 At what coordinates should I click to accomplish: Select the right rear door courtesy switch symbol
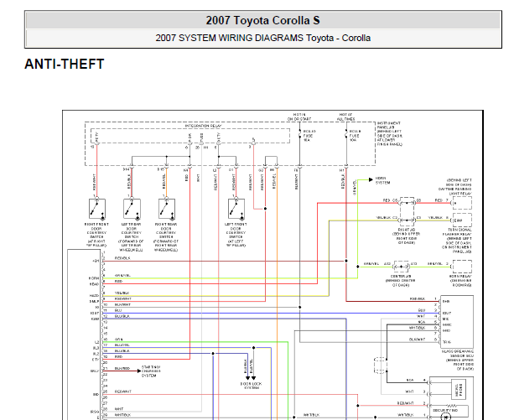pyautogui.click(x=167, y=209)
